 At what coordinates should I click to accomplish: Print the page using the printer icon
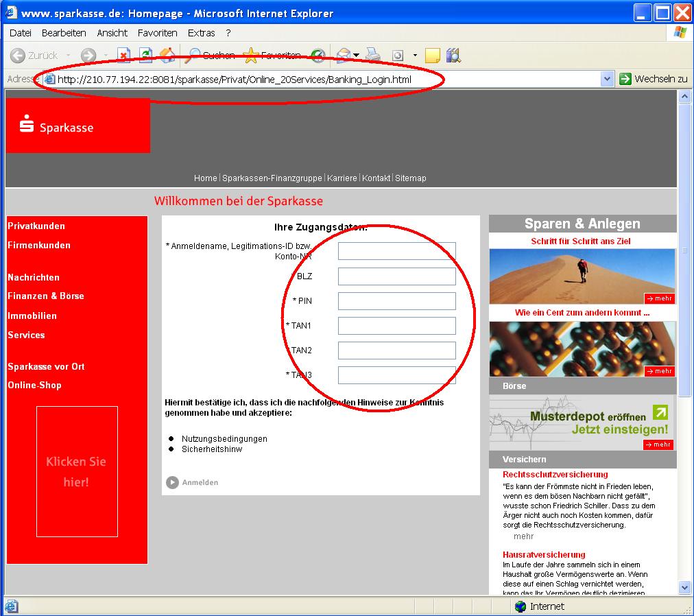coord(373,55)
